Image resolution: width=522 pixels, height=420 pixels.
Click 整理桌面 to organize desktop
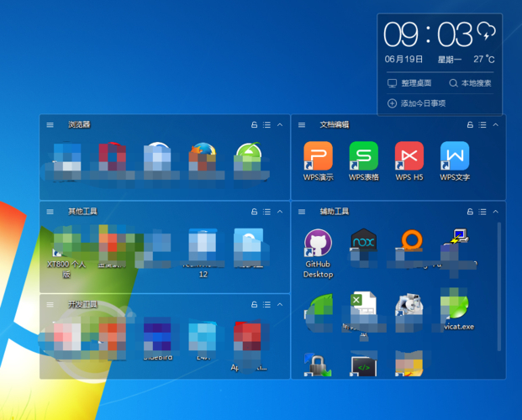pos(409,83)
